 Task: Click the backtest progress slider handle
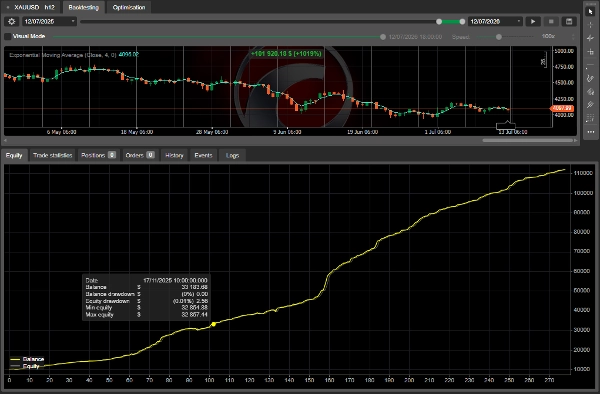click(x=383, y=37)
